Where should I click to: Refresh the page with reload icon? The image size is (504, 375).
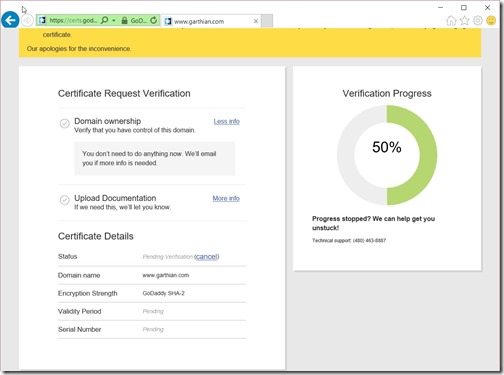pyautogui.click(x=153, y=21)
